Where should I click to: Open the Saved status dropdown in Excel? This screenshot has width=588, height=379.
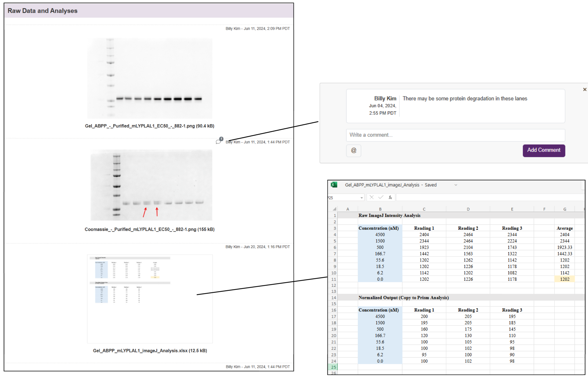pos(456,185)
